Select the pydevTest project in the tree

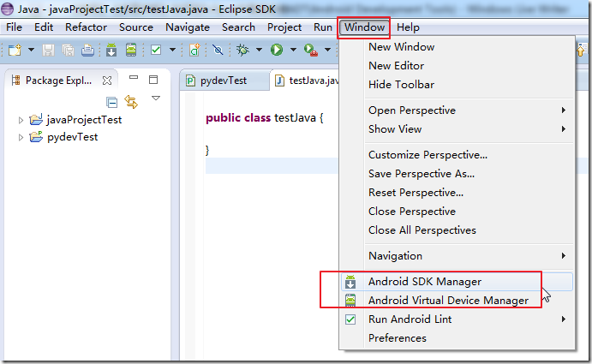pos(73,137)
